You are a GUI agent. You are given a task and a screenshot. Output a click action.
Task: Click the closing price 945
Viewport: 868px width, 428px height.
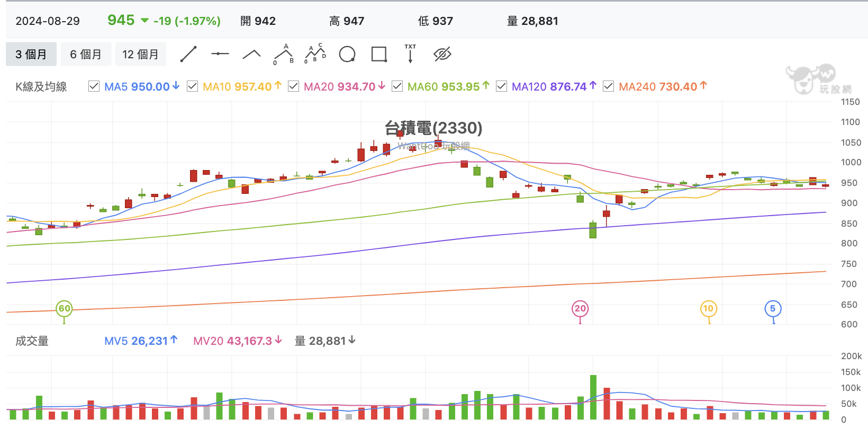[121, 20]
